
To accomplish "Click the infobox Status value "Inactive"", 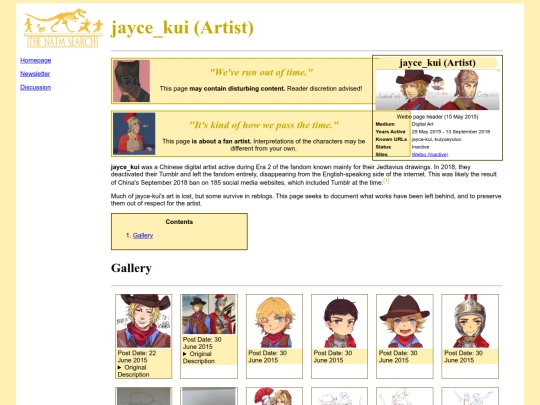I will point(420,147).
